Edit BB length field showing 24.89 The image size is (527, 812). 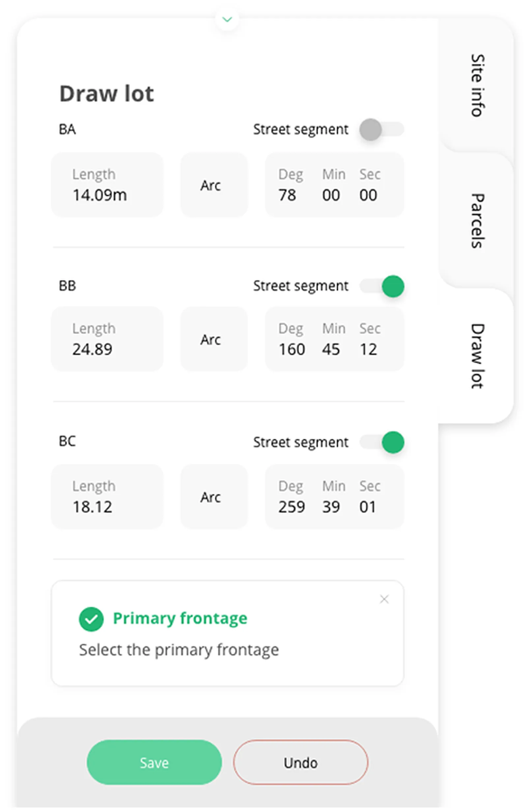(x=107, y=339)
